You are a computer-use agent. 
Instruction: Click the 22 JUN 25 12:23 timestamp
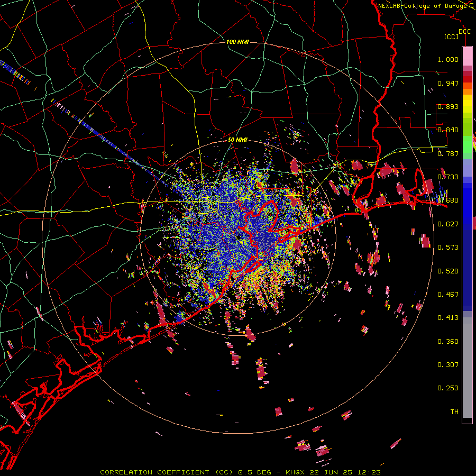(x=345, y=472)
